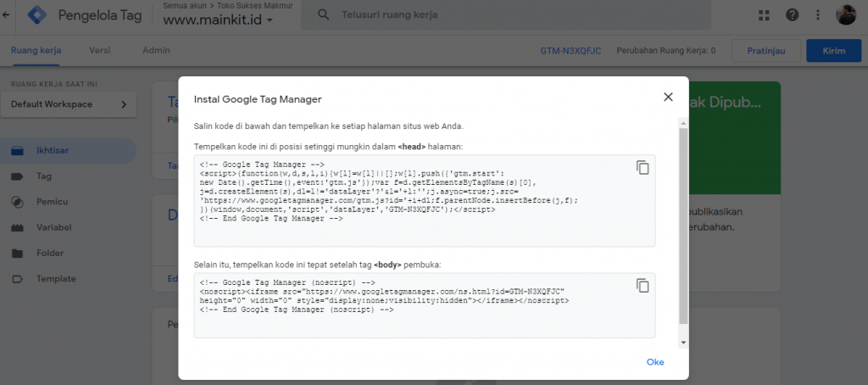The image size is (868, 385).
Task: Expand the Default Workspace selector
Action: (x=69, y=104)
